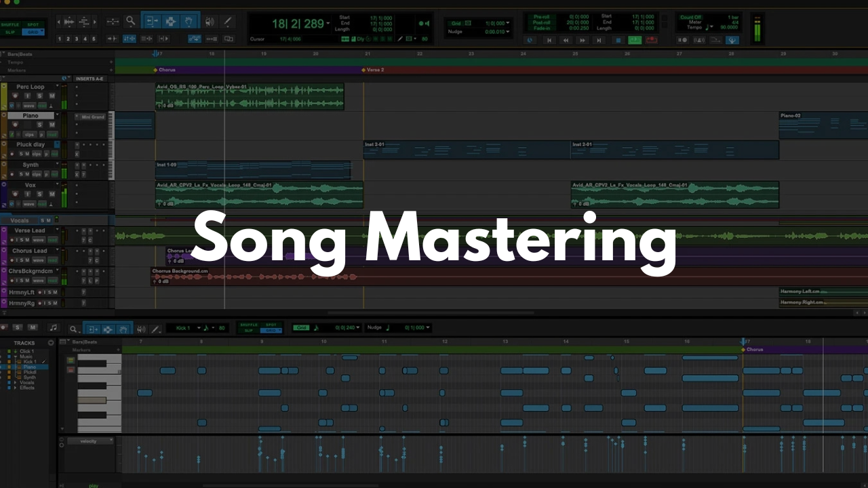Select the Zoomer tool
Image resolution: width=868 pixels, height=488 pixels.
pos(131,20)
